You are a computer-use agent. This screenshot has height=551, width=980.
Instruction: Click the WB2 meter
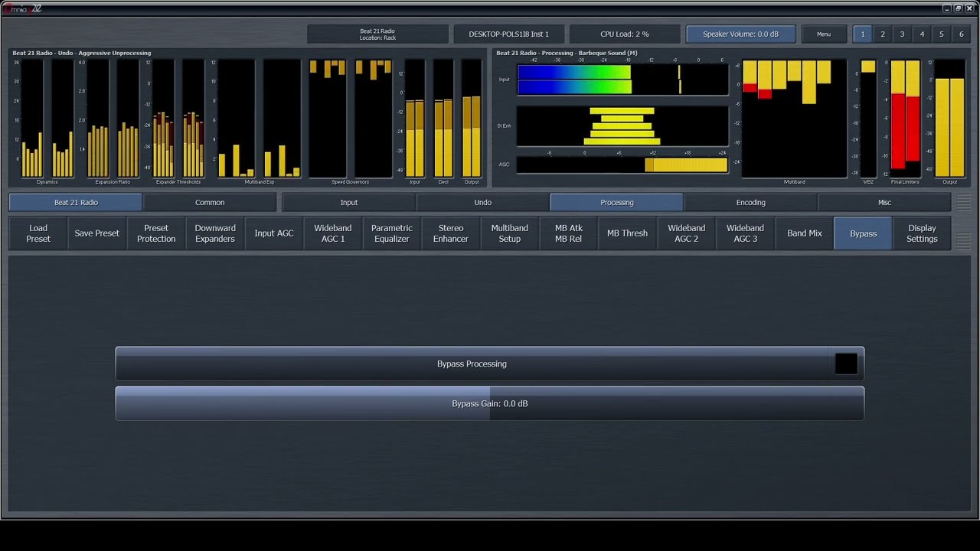(868, 119)
